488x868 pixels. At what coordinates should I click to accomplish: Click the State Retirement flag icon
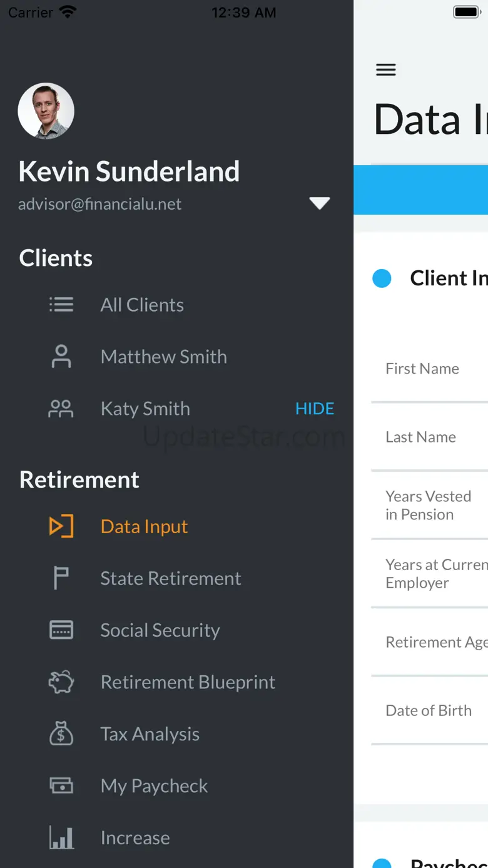(61, 578)
